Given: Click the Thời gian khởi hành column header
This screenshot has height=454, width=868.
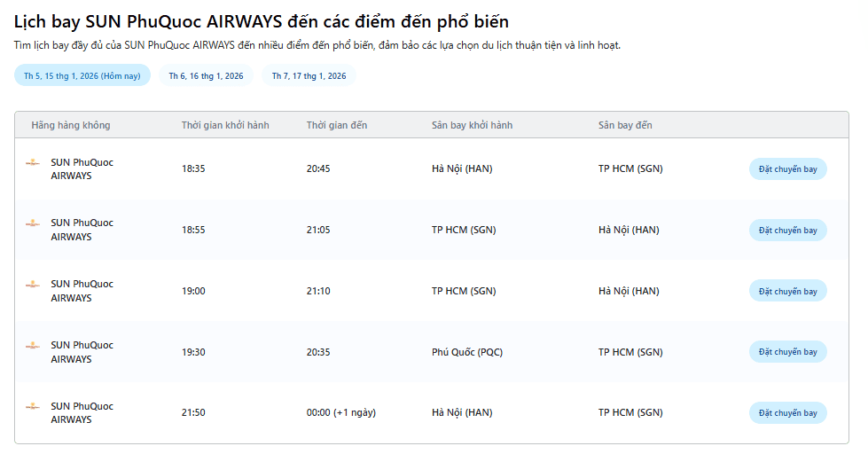Looking at the screenshot, I should [225, 125].
